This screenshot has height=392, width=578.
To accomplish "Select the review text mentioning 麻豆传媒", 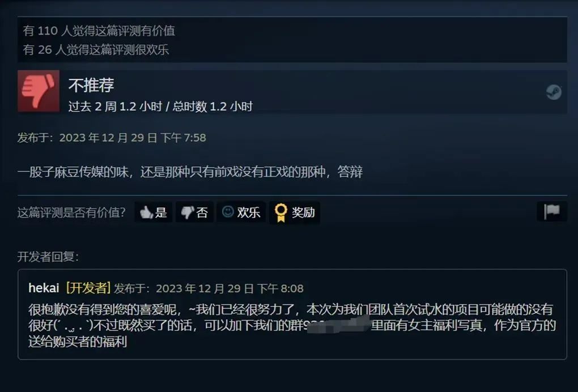I will [x=190, y=172].
